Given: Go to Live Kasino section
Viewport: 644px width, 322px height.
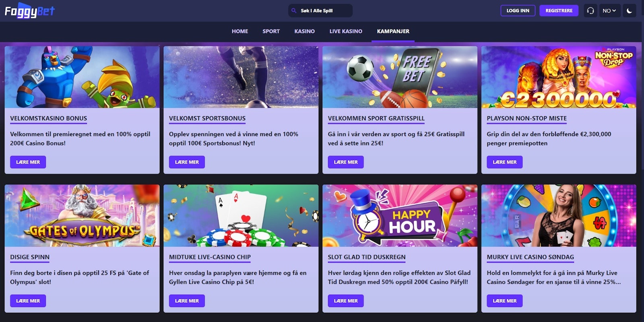Looking at the screenshot, I should pos(346,31).
